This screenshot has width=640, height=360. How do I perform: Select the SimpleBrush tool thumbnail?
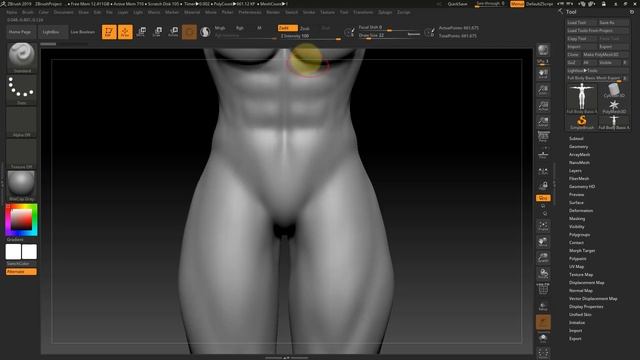582,122
